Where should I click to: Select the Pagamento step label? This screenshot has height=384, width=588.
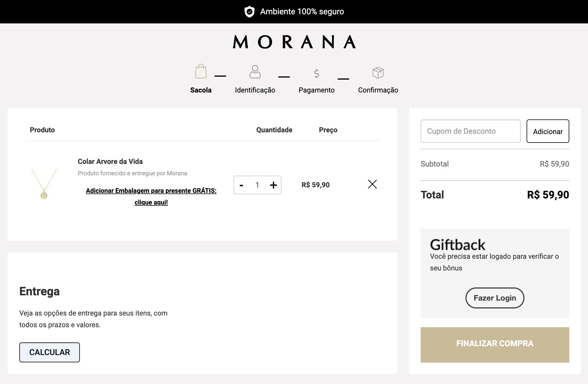pos(317,90)
